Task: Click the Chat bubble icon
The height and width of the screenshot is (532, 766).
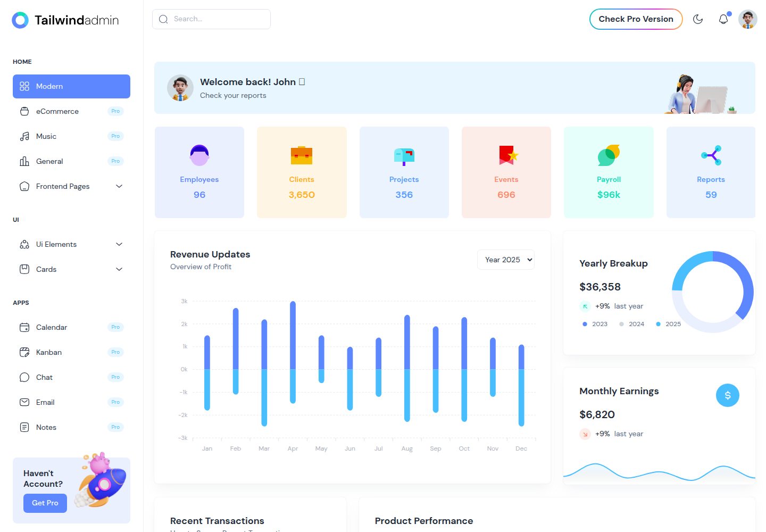Action: (24, 377)
